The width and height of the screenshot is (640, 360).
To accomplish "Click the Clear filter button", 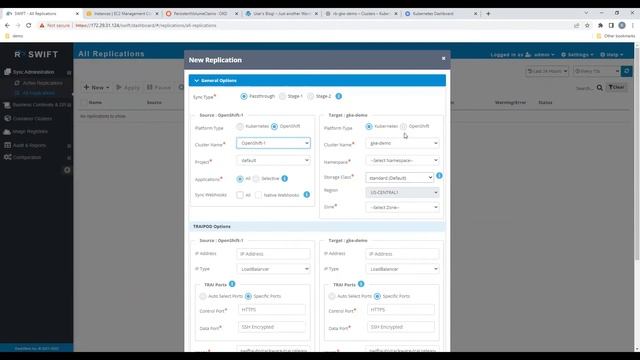I will (x=616, y=87).
